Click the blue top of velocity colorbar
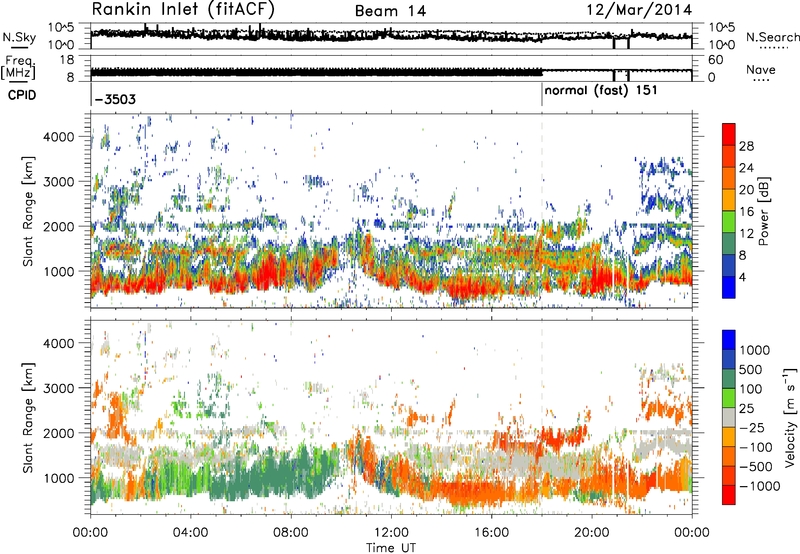 [x=729, y=340]
